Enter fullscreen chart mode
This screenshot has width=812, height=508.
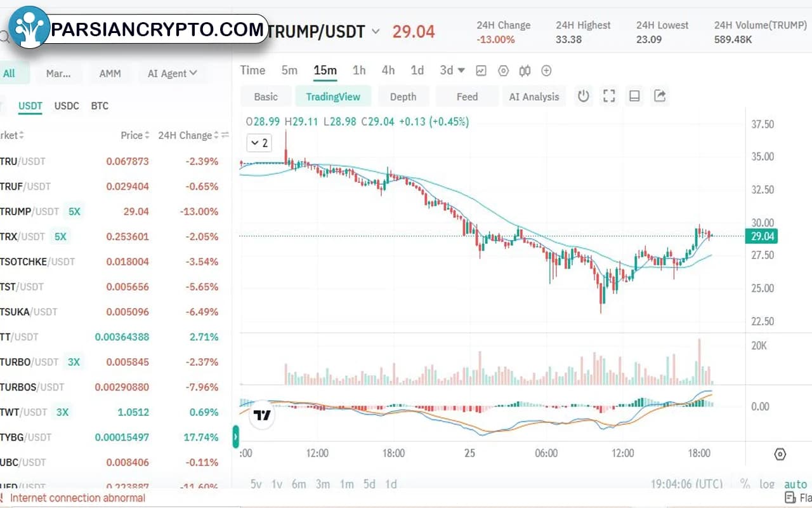(609, 96)
